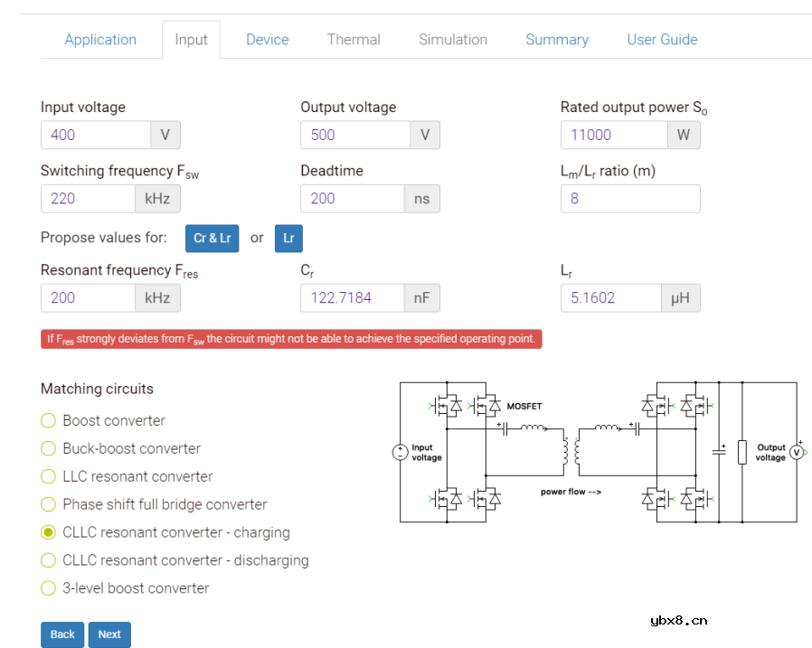Image resolution: width=812 pixels, height=648 pixels.
Task: Open the Device tab
Action: click(267, 40)
